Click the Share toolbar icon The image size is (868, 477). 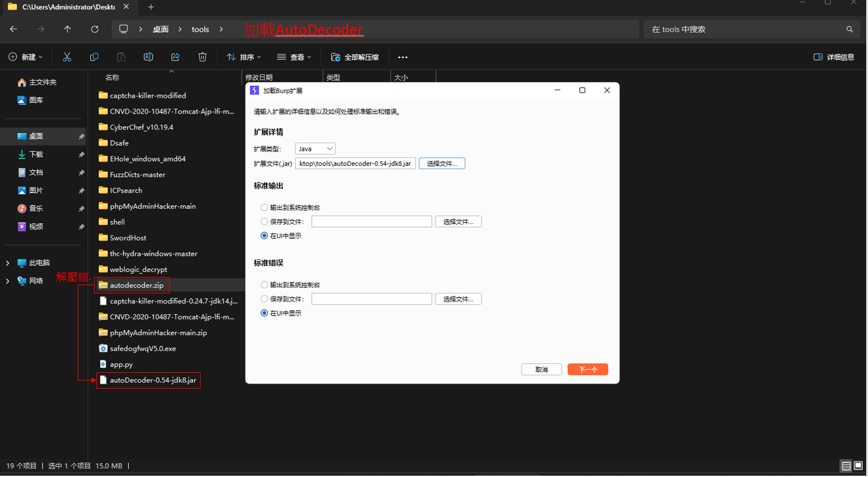pyautogui.click(x=175, y=57)
